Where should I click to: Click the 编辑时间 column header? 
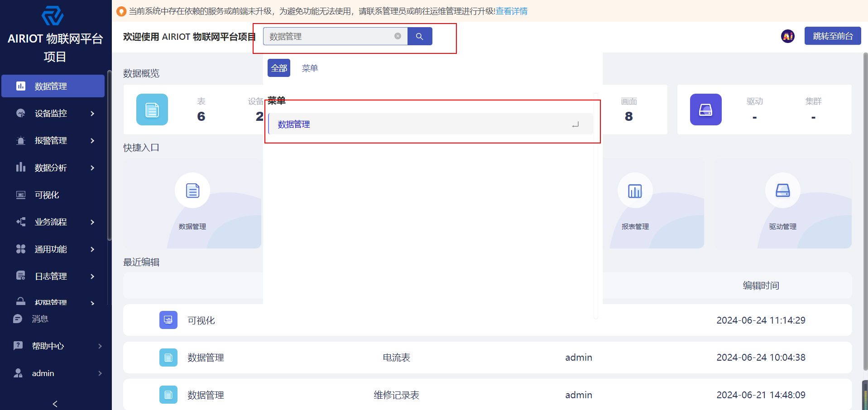point(761,286)
